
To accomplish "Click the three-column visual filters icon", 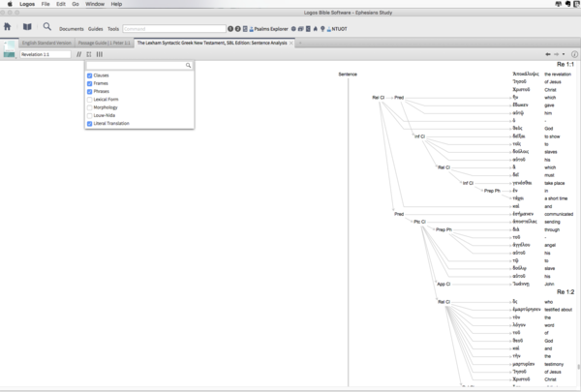I will pyautogui.click(x=99, y=55).
